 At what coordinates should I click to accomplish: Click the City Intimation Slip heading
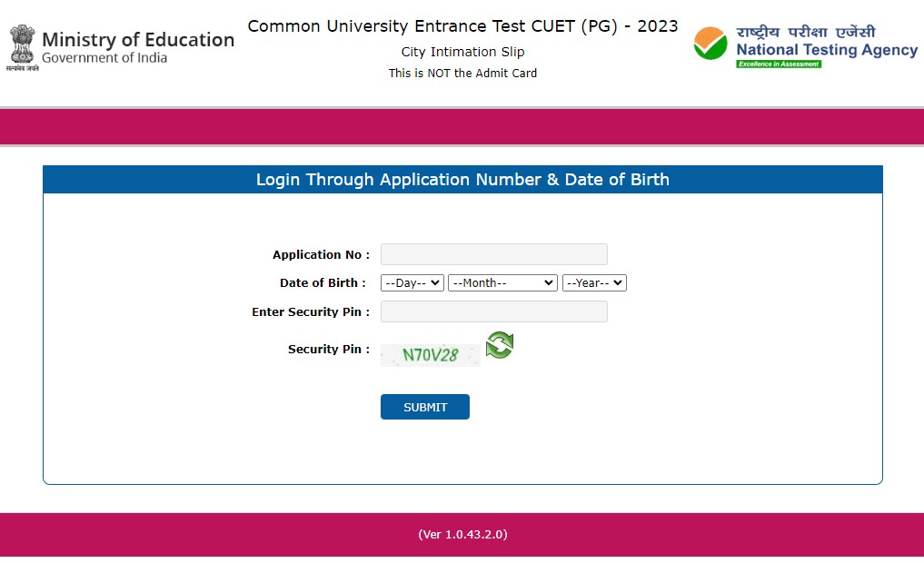coord(462,52)
